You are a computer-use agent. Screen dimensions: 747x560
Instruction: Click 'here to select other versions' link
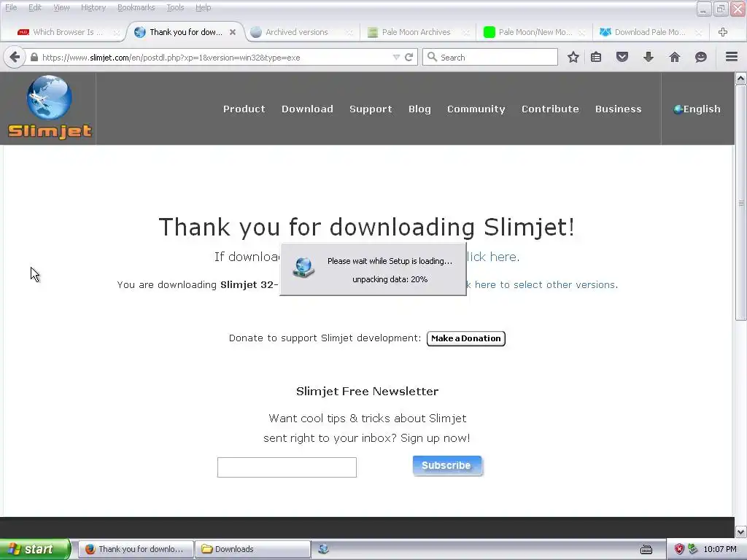click(x=543, y=285)
